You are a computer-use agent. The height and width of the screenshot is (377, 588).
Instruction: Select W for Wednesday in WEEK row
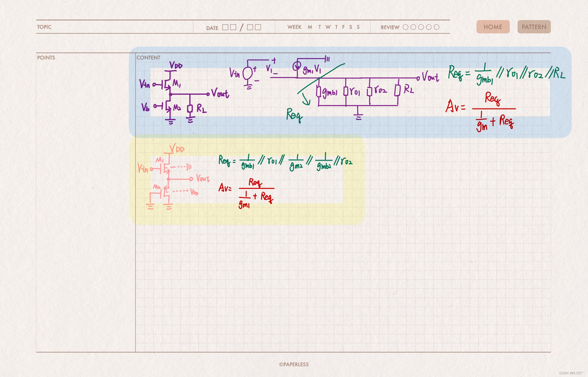[x=328, y=27]
